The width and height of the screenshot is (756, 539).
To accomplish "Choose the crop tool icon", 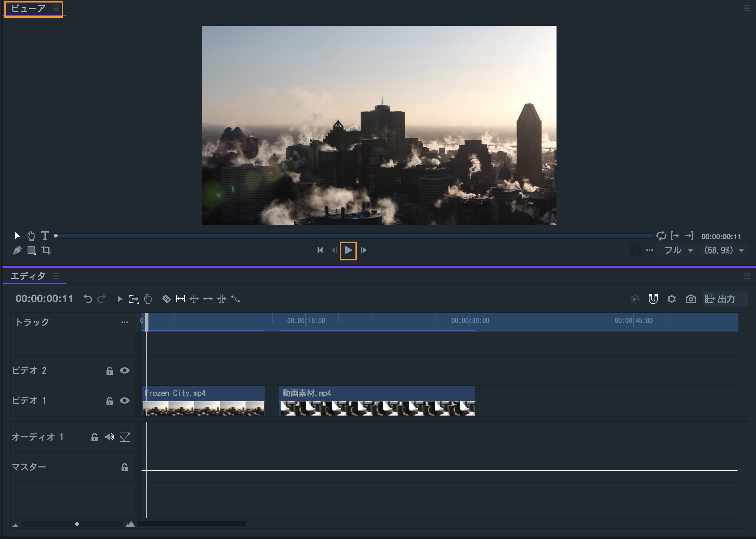I will coord(46,250).
